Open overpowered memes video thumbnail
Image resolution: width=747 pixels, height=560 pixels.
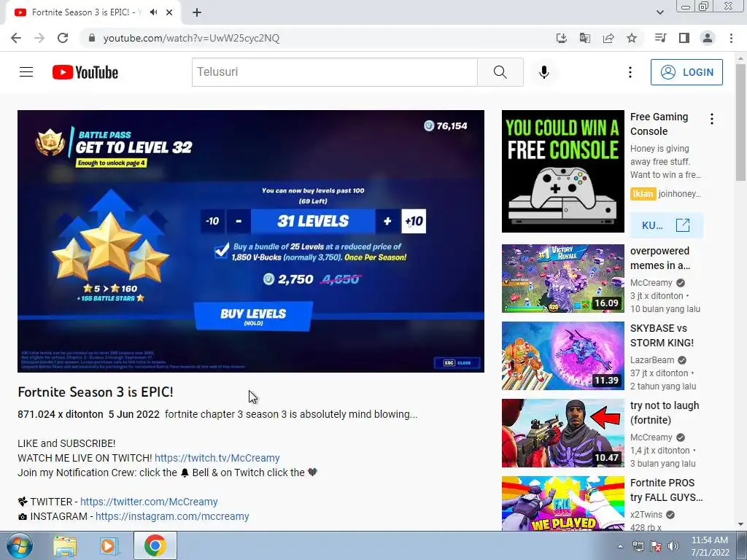[x=562, y=279]
